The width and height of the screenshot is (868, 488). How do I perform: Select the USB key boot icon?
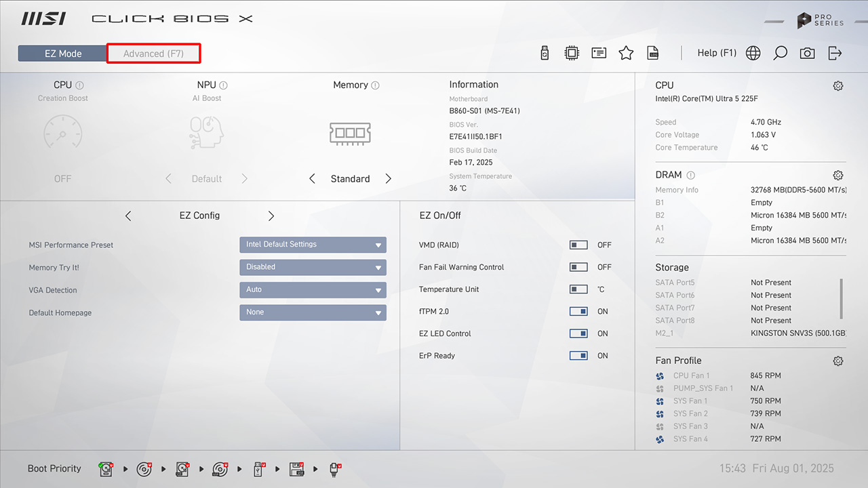[x=259, y=468]
